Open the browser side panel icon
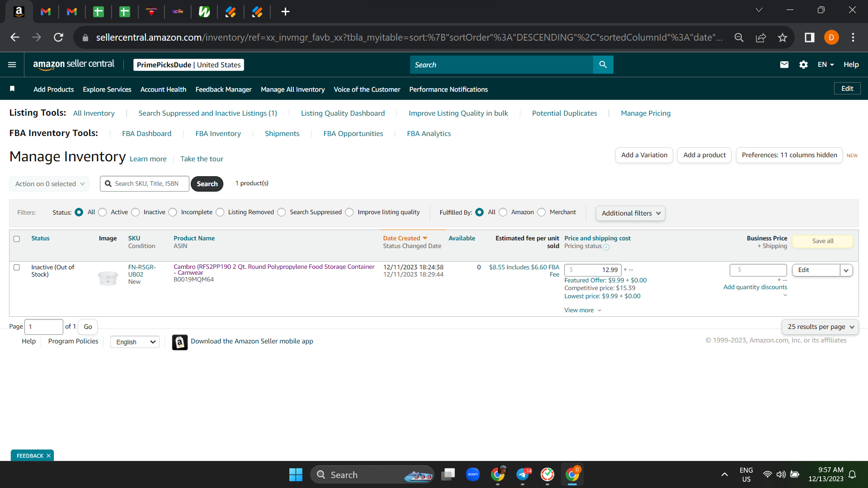 (x=809, y=38)
